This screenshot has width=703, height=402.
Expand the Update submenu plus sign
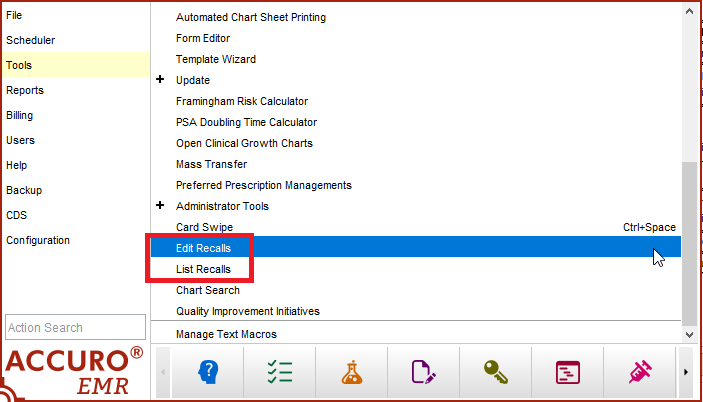[160, 80]
